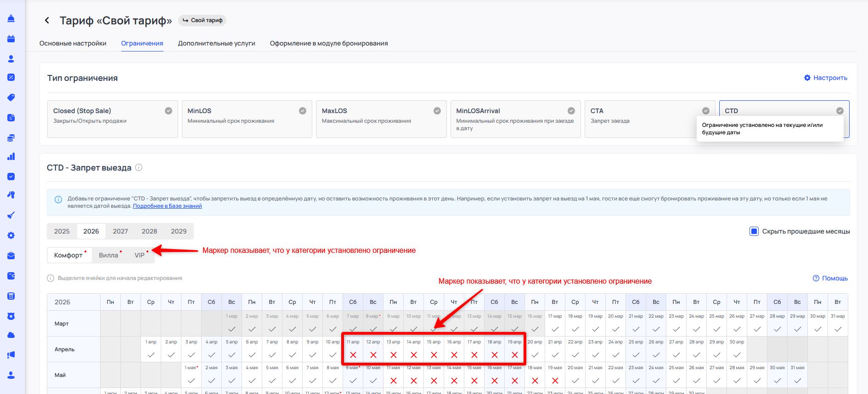Click the percent discount sidebar icon

[11, 77]
